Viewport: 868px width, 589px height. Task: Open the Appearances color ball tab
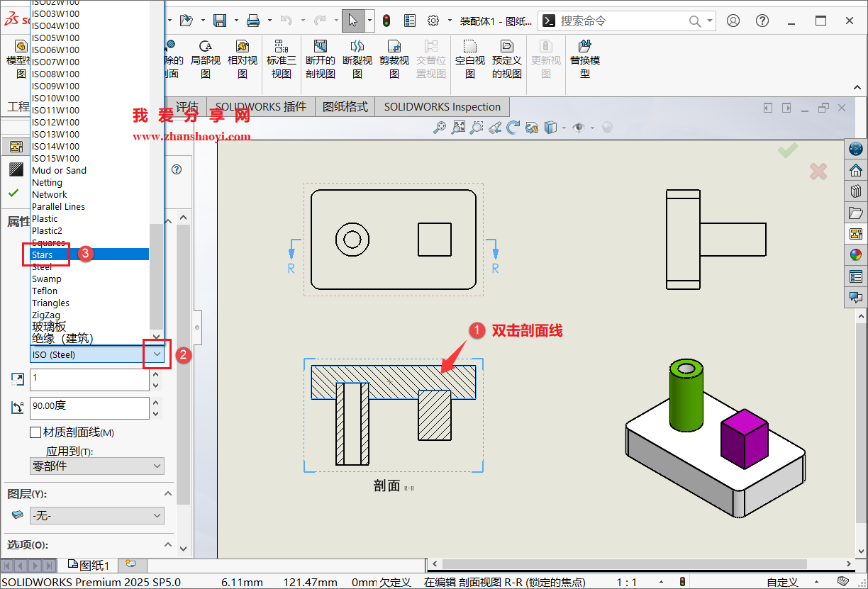coord(856,255)
